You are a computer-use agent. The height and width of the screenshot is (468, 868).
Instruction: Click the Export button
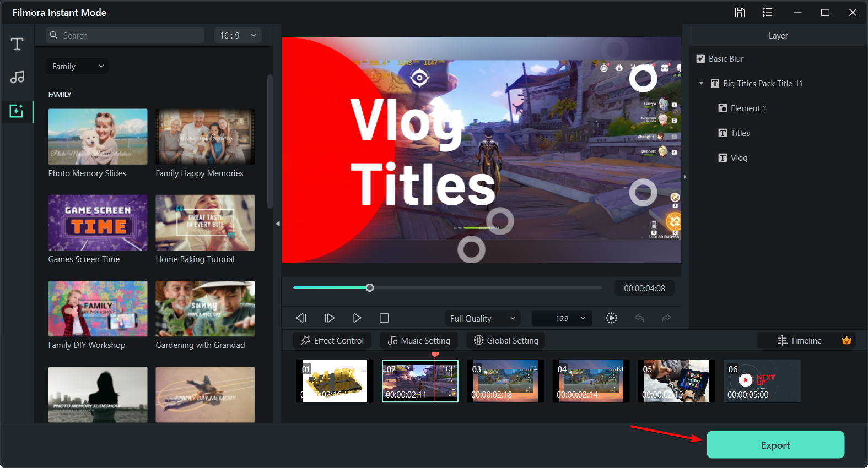coord(775,445)
